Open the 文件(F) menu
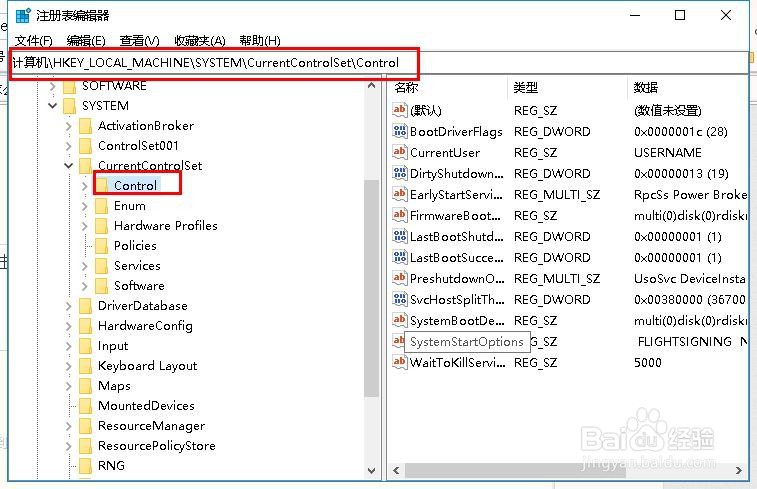This screenshot has width=757, height=489. point(33,41)
